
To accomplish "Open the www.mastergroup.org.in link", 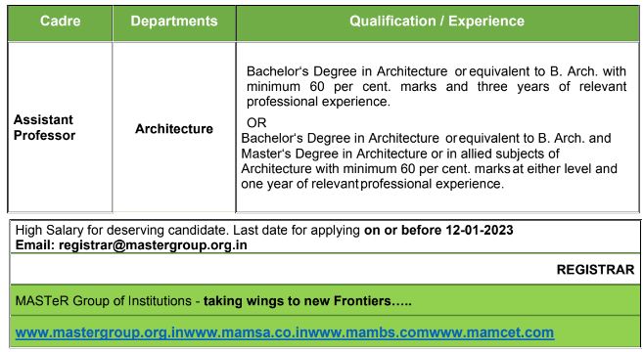I will pos(101,332).
